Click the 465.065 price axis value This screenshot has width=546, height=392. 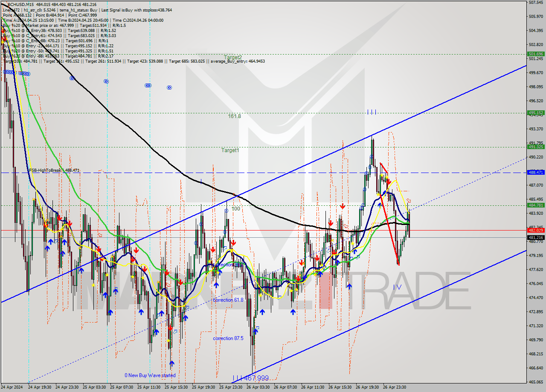pyautogui.click(x=536, y=382)
